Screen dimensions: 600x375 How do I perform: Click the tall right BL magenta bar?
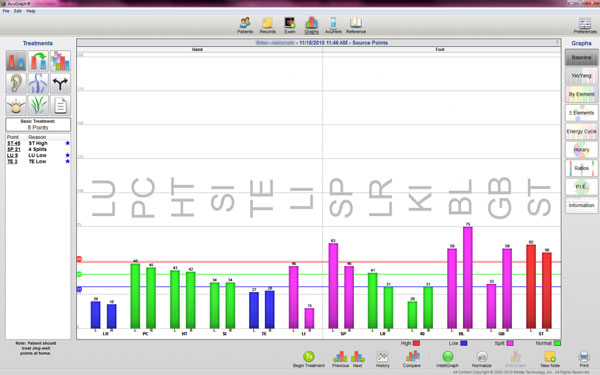coord(468,277)
